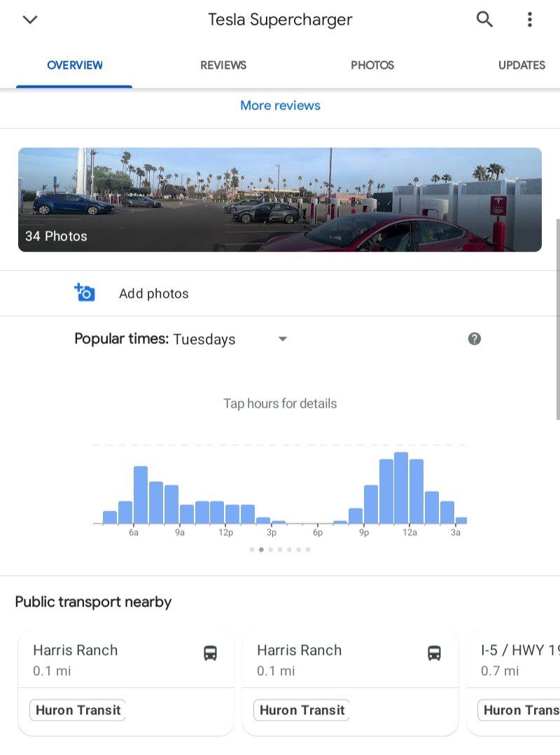Collapse the place sheet with down chevron

click(x=29, y=20)
